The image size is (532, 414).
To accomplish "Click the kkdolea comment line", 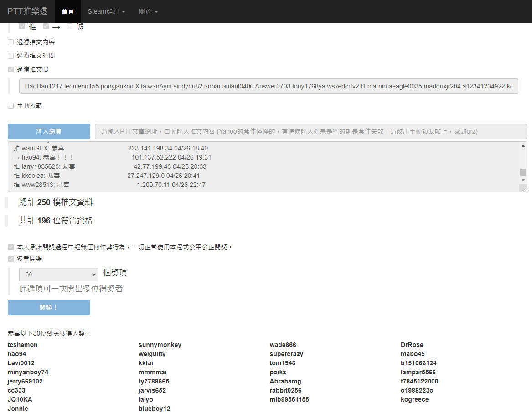I will point(107,176).
